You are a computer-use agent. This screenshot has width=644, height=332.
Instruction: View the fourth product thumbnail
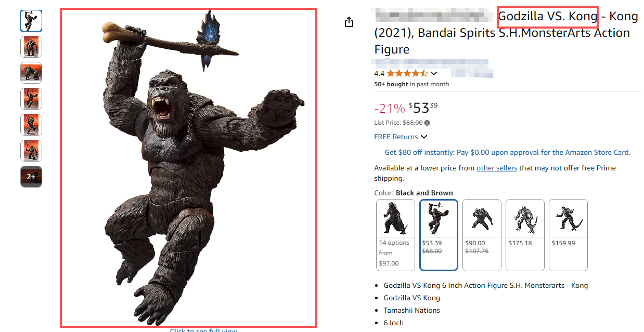[31, 99]
